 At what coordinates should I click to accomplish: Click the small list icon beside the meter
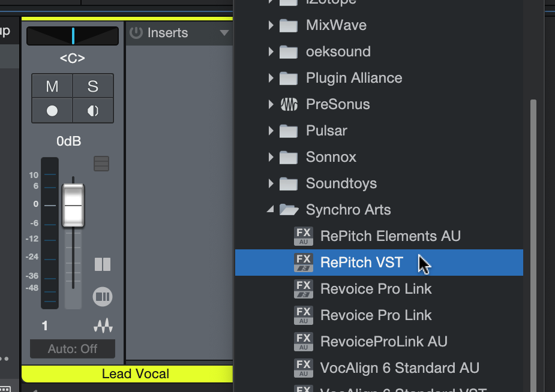pos(101,164)
